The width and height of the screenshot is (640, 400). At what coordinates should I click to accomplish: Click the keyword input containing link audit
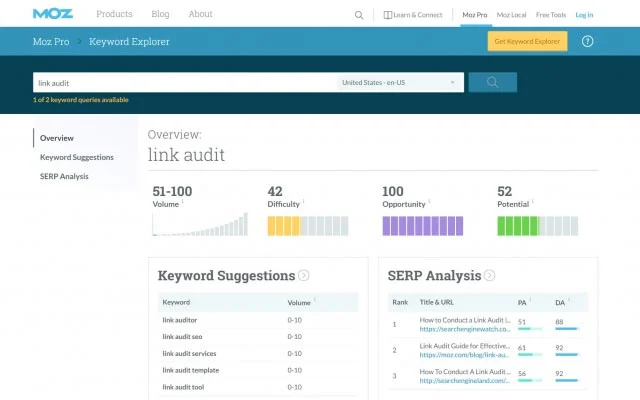(184, 82)
